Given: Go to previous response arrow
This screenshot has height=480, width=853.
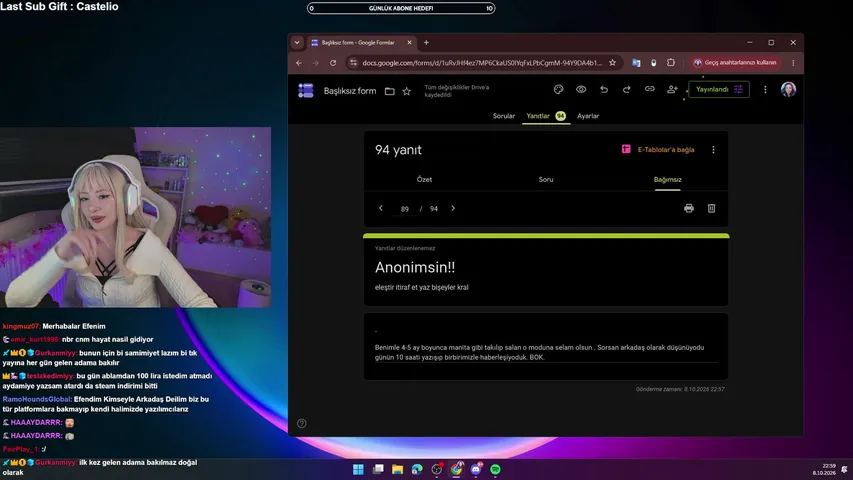Looking at the screenshot, I should tap(381, 208).
